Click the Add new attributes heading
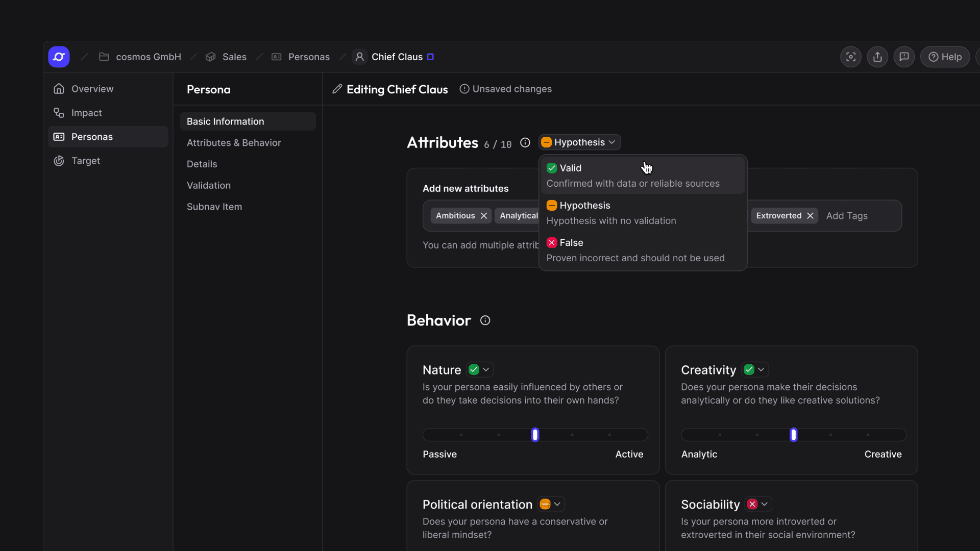 465,188
